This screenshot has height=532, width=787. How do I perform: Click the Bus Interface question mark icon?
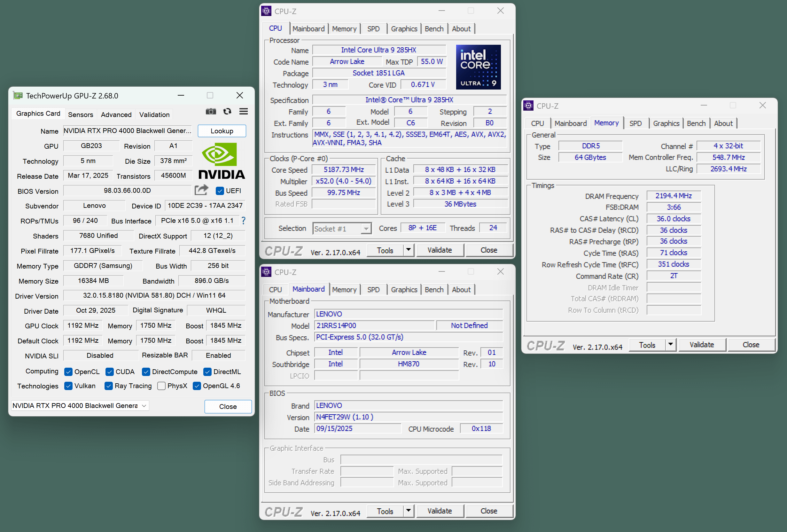tap(244, 221)
